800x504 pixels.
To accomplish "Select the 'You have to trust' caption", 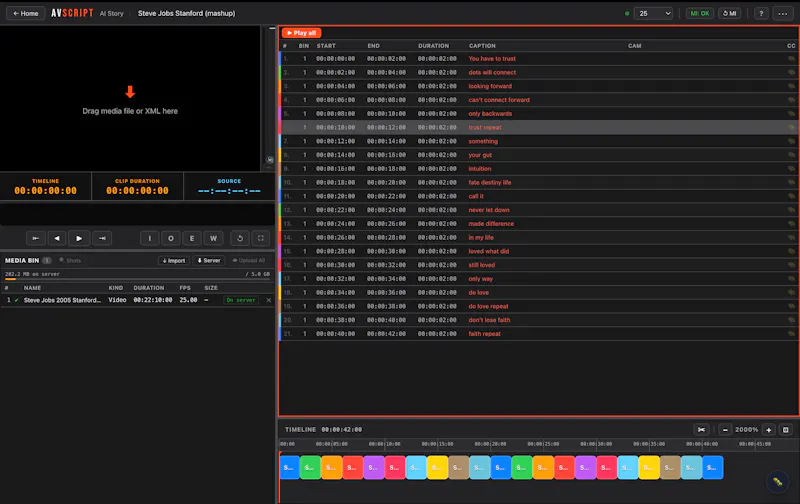I will click(492, 59).
